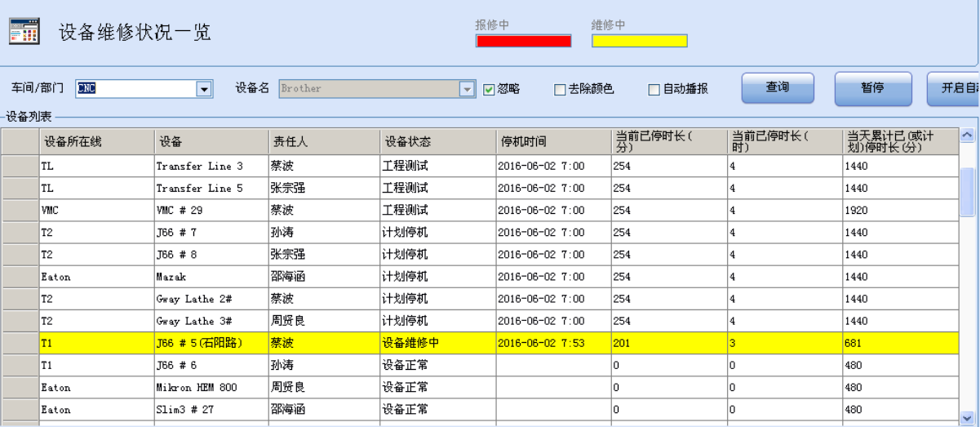Click the row selector for Transfer Line 3
Screen dimensions: 980x427
(20, 166)
